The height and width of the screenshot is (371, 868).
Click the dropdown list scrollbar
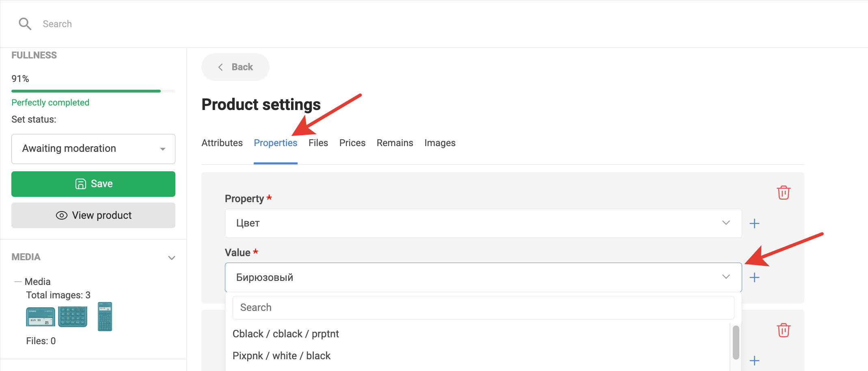point(736,343)
